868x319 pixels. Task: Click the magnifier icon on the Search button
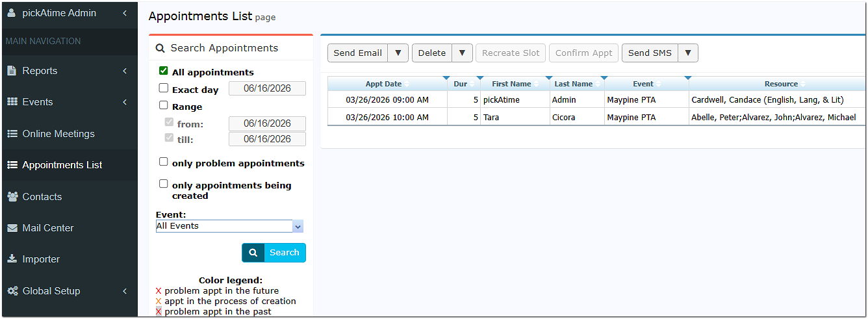253,253
